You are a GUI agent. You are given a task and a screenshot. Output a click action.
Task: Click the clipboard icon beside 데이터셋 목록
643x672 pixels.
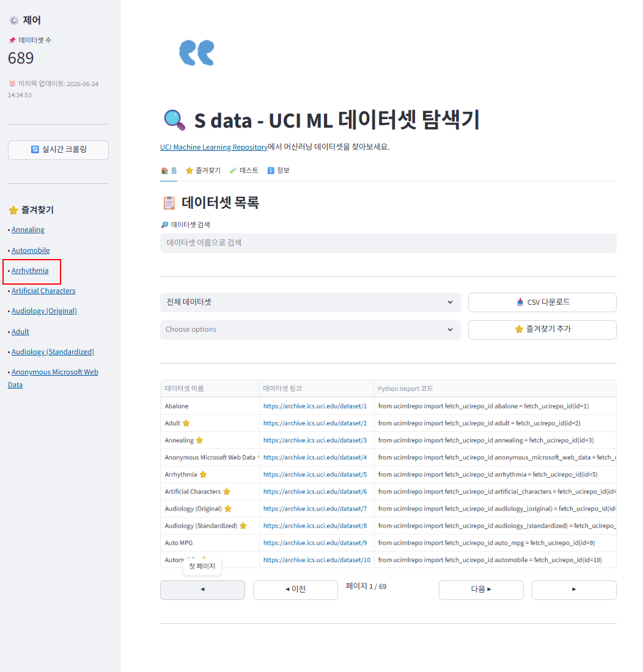coord(169,203)
